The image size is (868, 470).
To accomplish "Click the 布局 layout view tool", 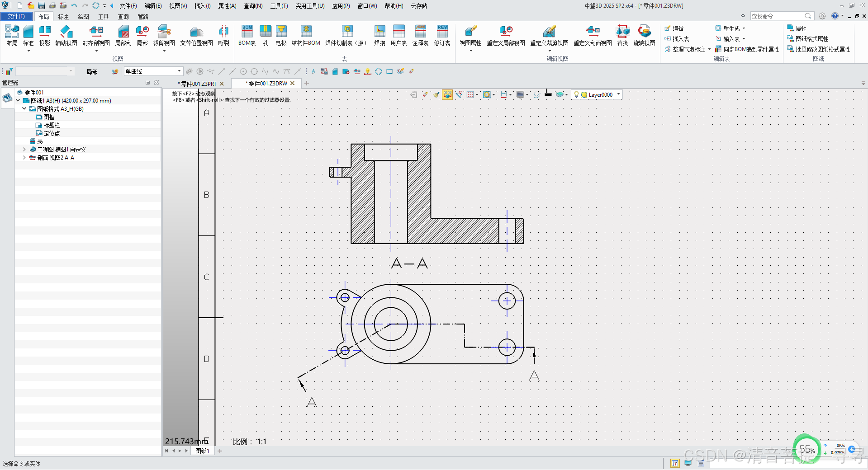I will 12,36.
